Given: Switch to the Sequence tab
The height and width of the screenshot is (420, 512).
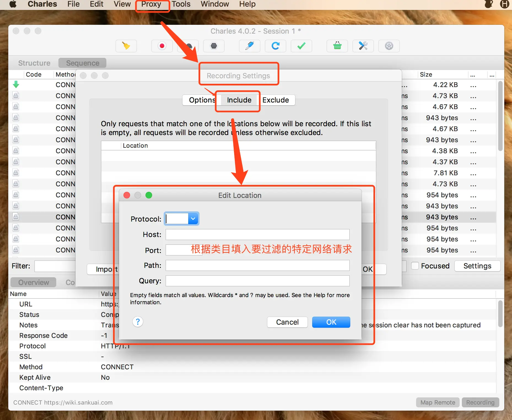Looking at the screenshot, I should point(83,63).
